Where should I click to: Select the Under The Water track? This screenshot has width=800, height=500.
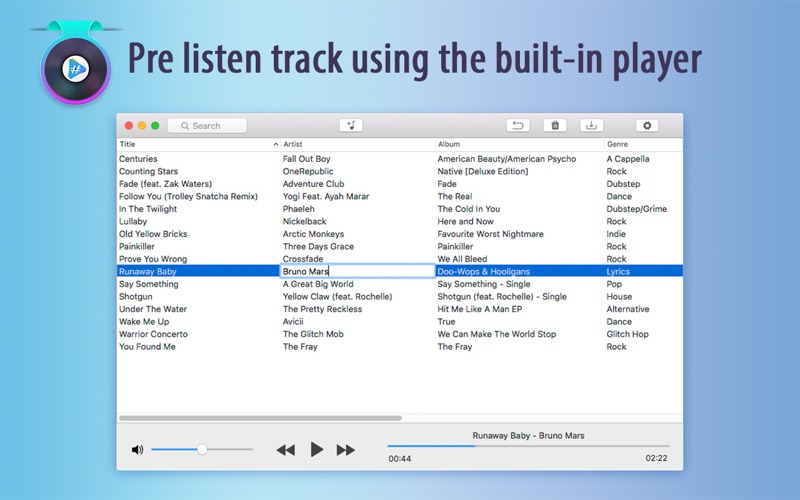pos(153,309)
